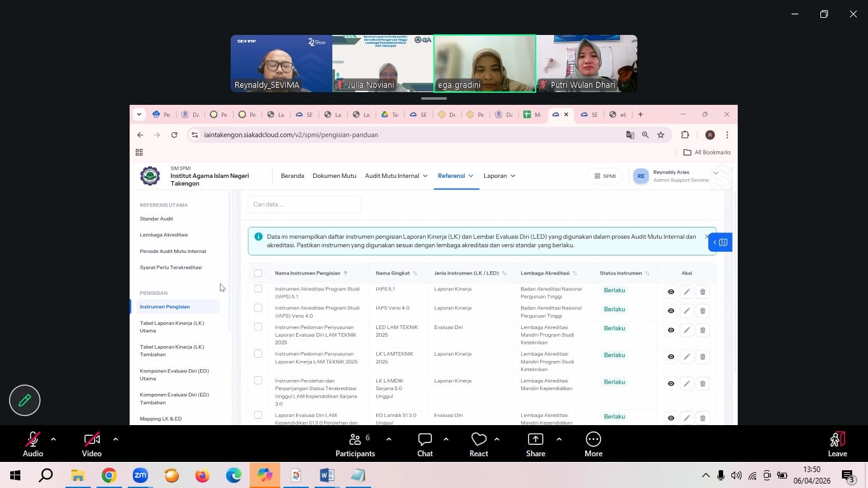Viewport: 868px width, 488px height.
Task: Select Standar Audit in the sidebar
Action: click(156, 219)
